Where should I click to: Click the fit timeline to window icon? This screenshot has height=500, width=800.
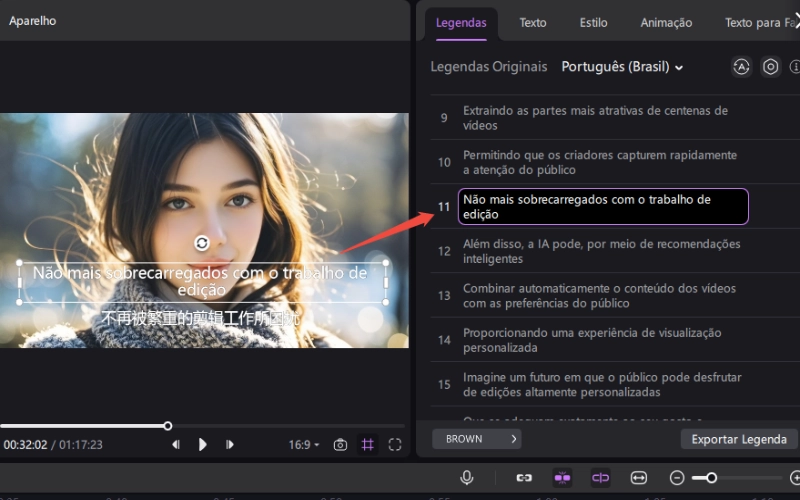click(639, 478)
